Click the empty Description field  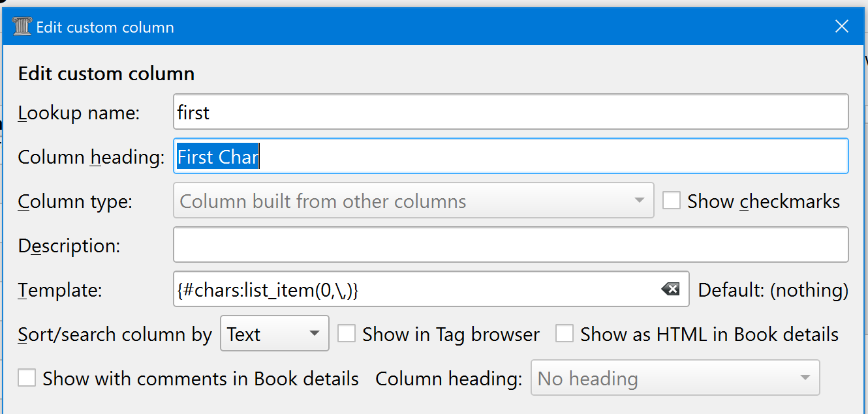point(510,245)
